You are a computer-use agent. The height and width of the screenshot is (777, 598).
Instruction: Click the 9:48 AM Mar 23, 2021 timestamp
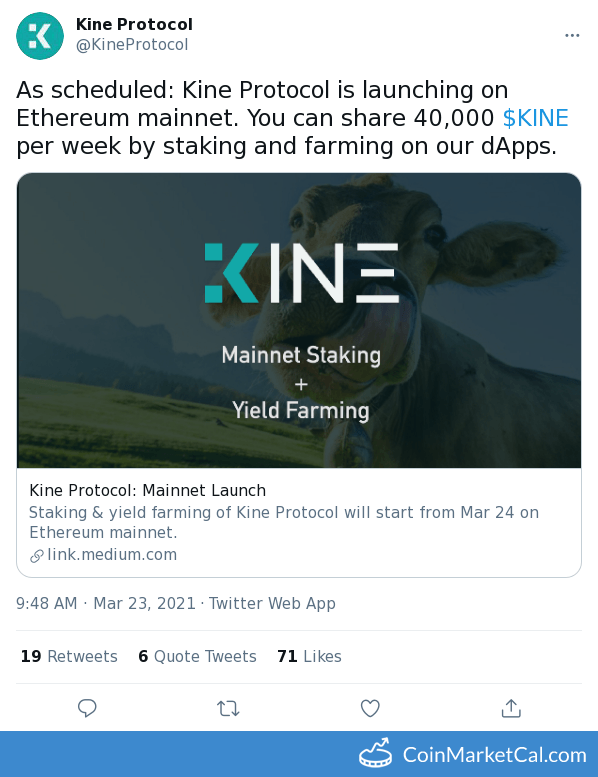pos(106,603)
